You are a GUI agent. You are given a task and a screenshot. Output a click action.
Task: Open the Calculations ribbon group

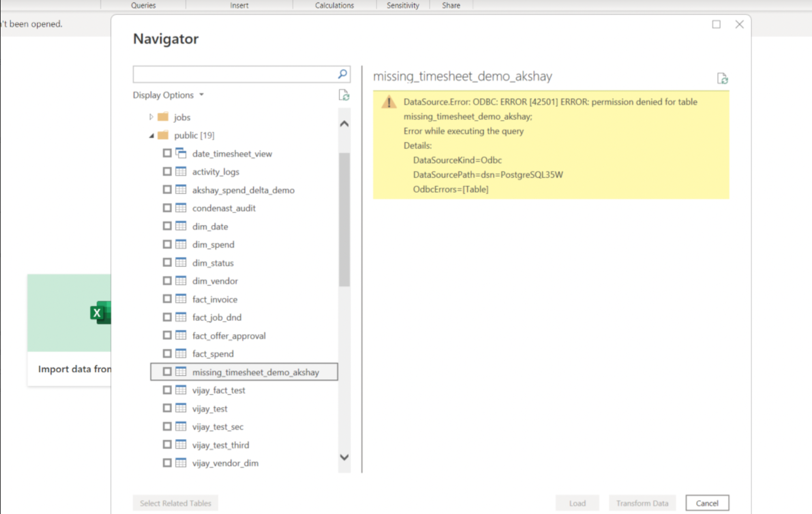click(334, 5)
